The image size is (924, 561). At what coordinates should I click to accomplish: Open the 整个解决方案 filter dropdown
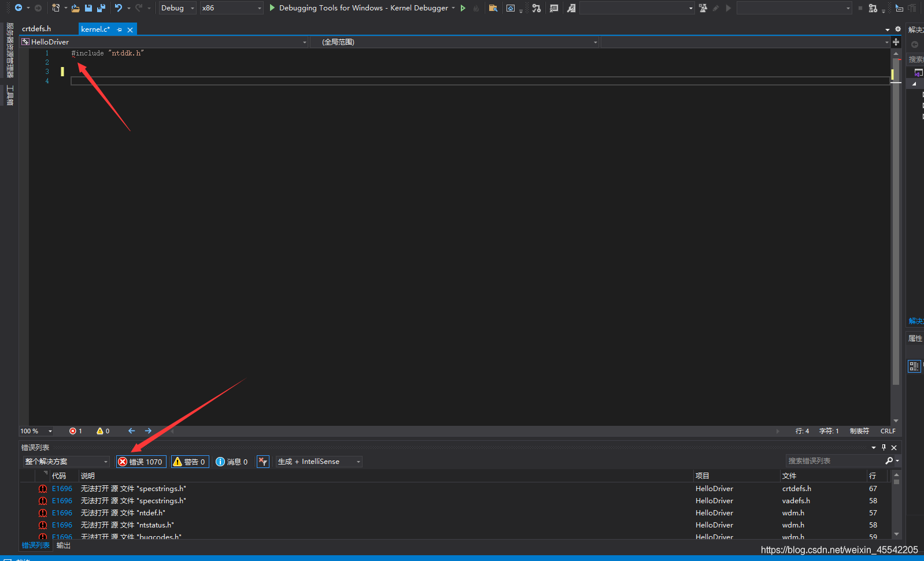coord(66,462)
